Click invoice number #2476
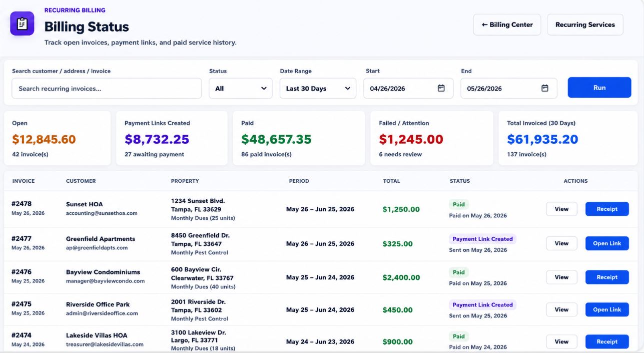Screen dimensions: 644x353 [22, 272]
